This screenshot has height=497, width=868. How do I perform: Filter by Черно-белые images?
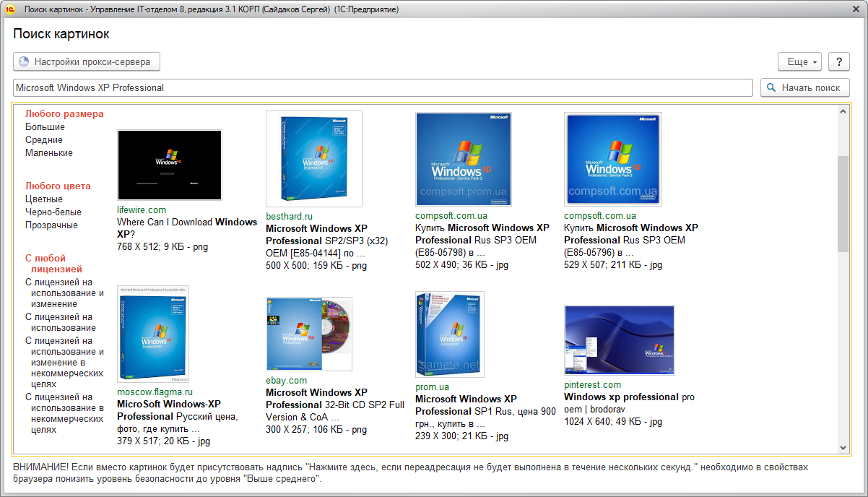53,212
